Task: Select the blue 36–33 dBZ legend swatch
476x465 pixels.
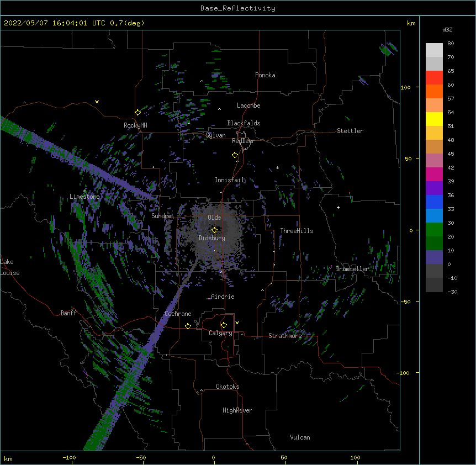Action: pos(434,202)
